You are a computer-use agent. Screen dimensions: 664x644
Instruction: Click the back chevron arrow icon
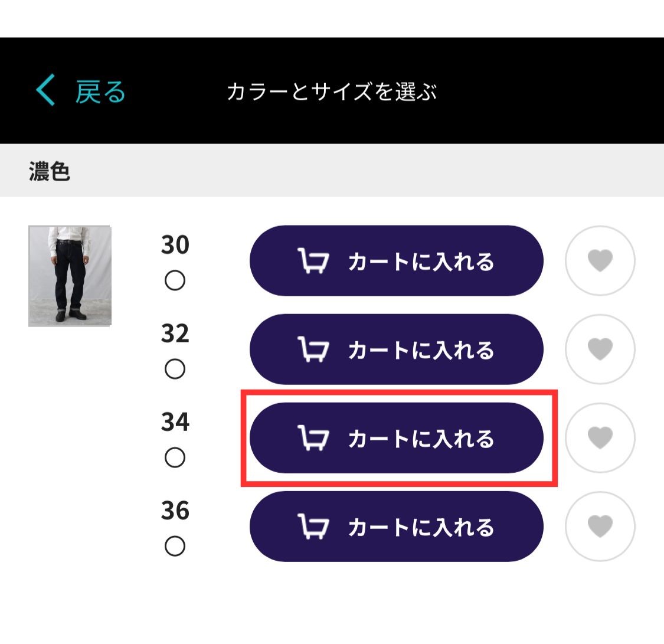pyautogui.click(x=45, y=90)
